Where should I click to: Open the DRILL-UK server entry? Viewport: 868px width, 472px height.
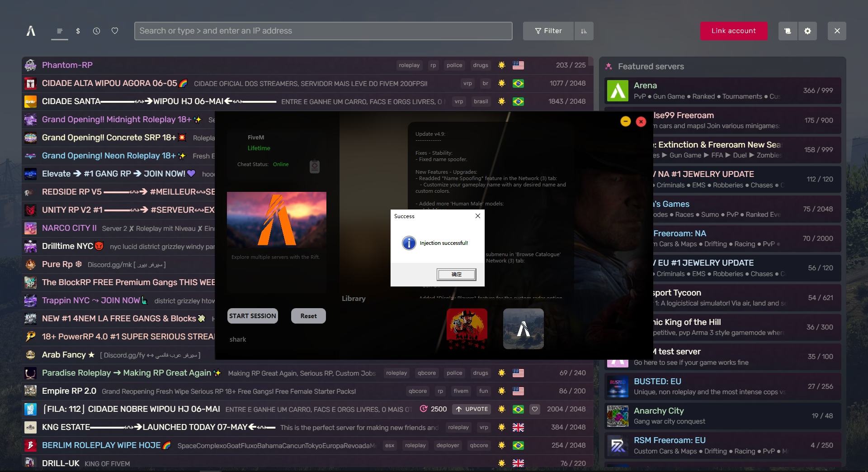(x=61, y=463)
